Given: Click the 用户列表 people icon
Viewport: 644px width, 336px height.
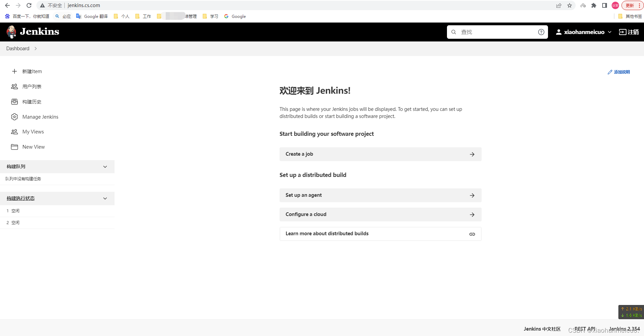Looking at the screenshot, I should click(x=14, y=87).
